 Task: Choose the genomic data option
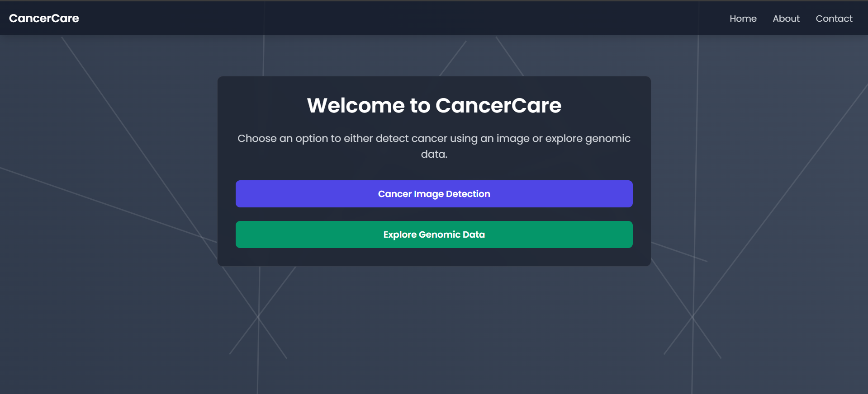pos(433,234)
